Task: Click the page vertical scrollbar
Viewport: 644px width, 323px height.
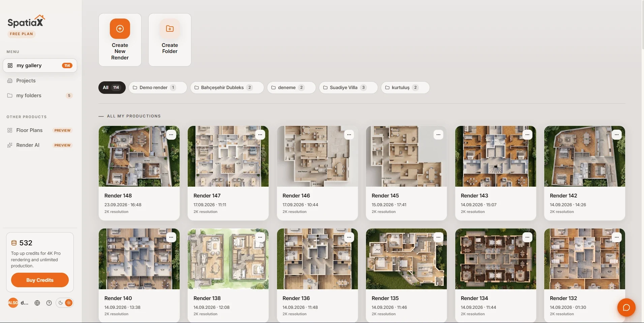Action: click(642, 25)
